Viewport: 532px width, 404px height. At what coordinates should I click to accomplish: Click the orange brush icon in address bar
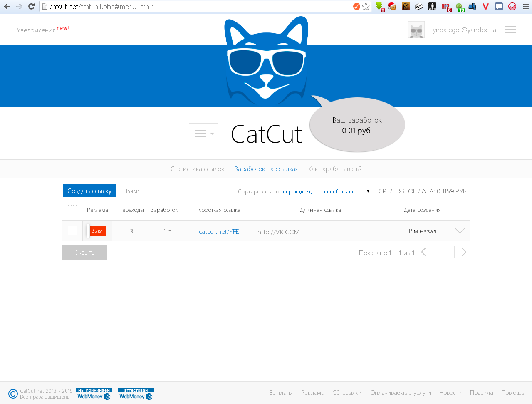[356, 6]
